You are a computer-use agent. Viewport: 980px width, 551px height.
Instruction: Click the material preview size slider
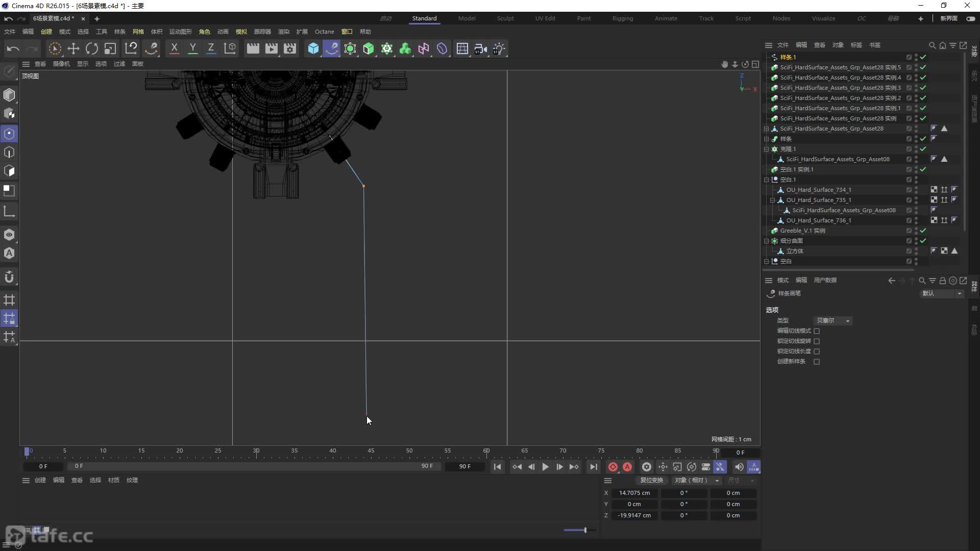pos(580,530)
